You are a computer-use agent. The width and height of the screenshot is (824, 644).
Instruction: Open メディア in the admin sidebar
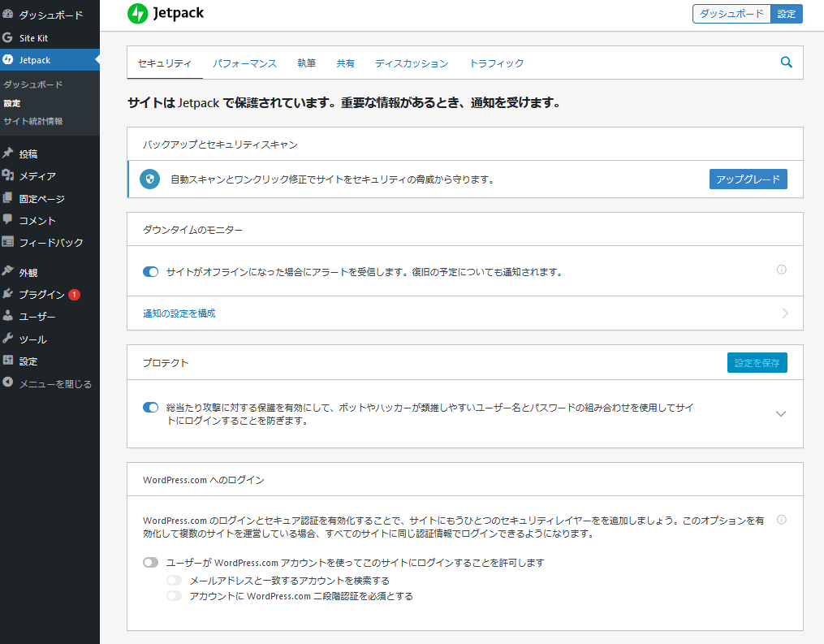click(37, 176)
